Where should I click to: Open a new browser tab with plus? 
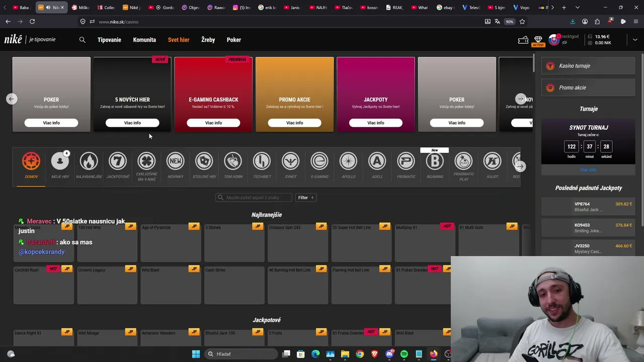pyautogui.click(x=564, y=8)
